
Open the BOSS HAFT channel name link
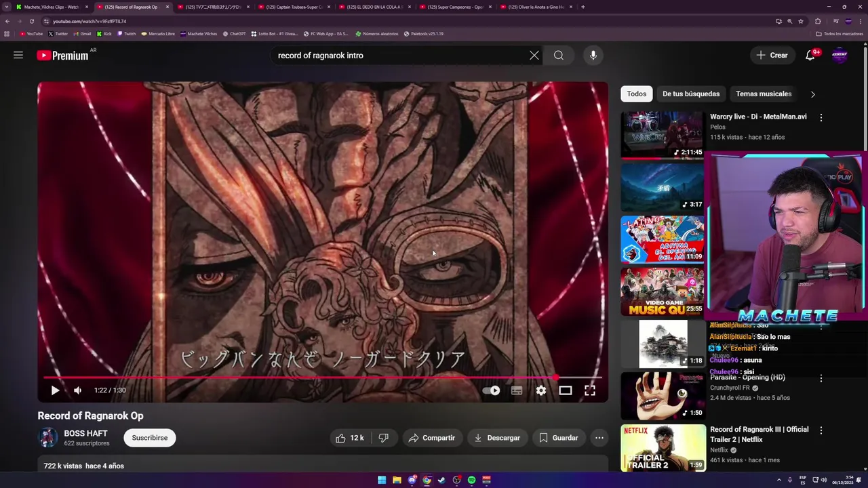[85, 434]
